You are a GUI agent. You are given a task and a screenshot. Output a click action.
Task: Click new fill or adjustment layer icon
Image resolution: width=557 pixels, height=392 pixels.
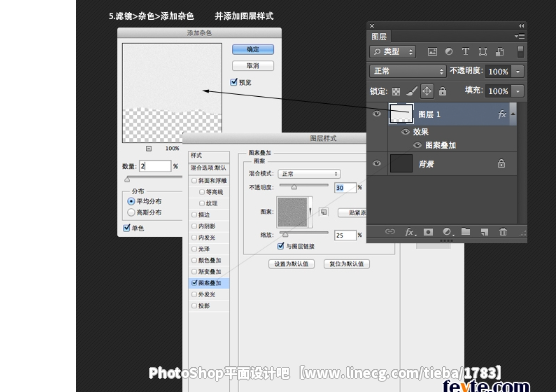(x=447, y=232)
